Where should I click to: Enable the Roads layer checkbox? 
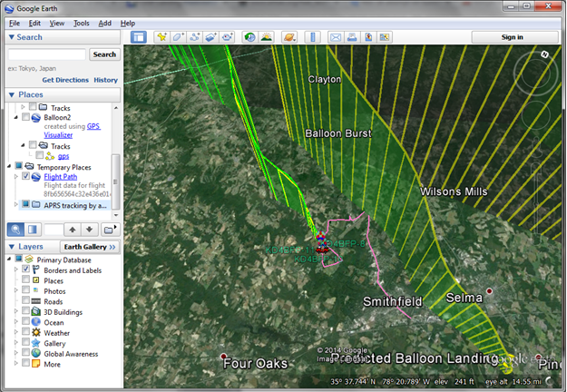pos(25,301)
